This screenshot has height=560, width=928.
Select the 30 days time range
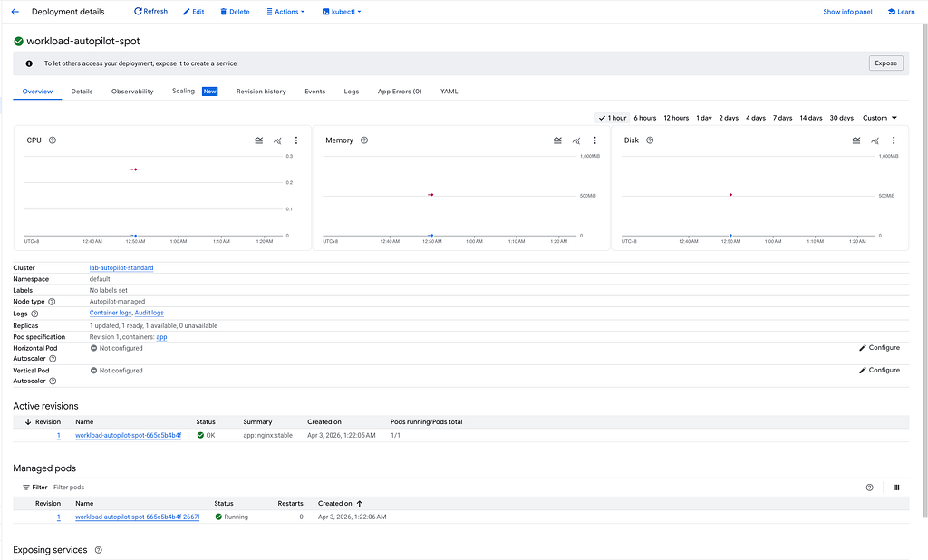point(842,118)
